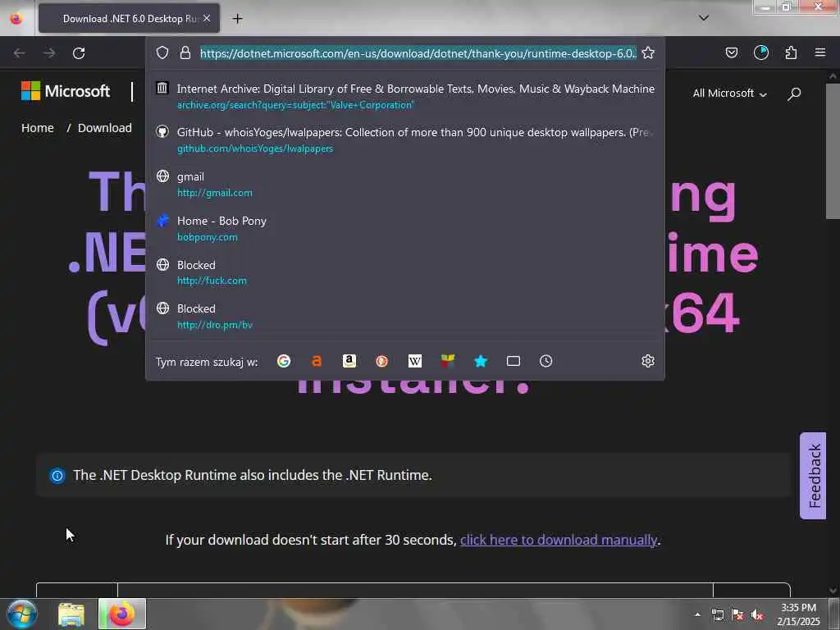
Task: Open Pocket save button in toolbar
Action: (x=731, y=52)
